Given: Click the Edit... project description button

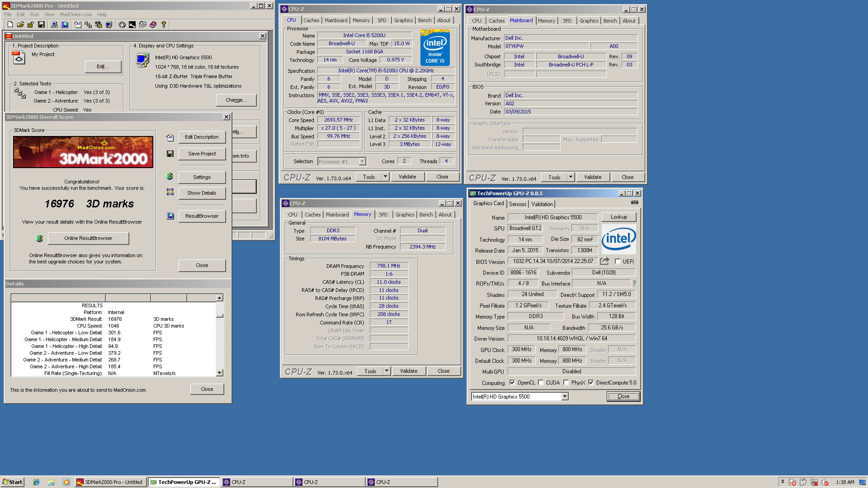Looking at the screenshot, I should click(x=103, y=66).
